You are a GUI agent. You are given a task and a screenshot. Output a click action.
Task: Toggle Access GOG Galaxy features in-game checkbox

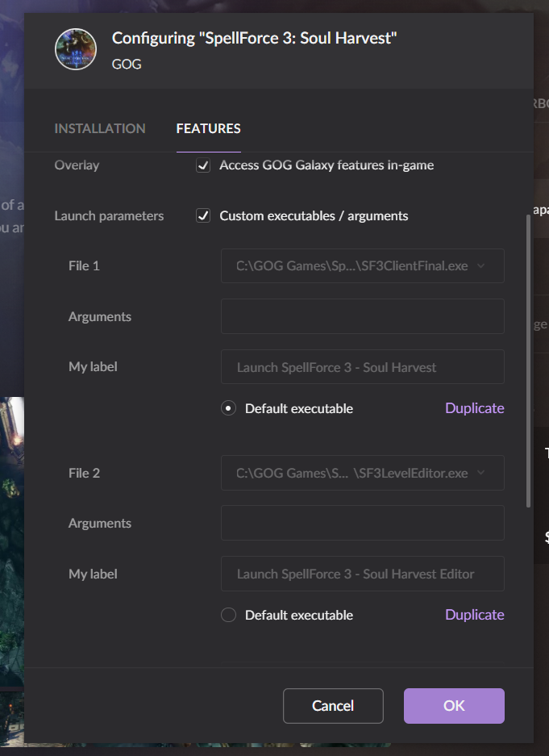click(203, 165)
